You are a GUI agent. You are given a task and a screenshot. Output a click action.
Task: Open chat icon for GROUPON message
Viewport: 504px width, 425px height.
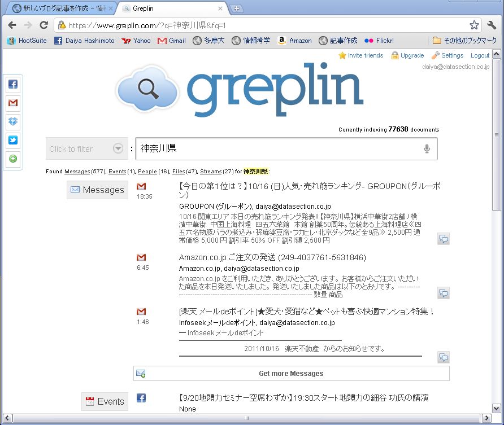pyautogui.click(x=444, y=239)
